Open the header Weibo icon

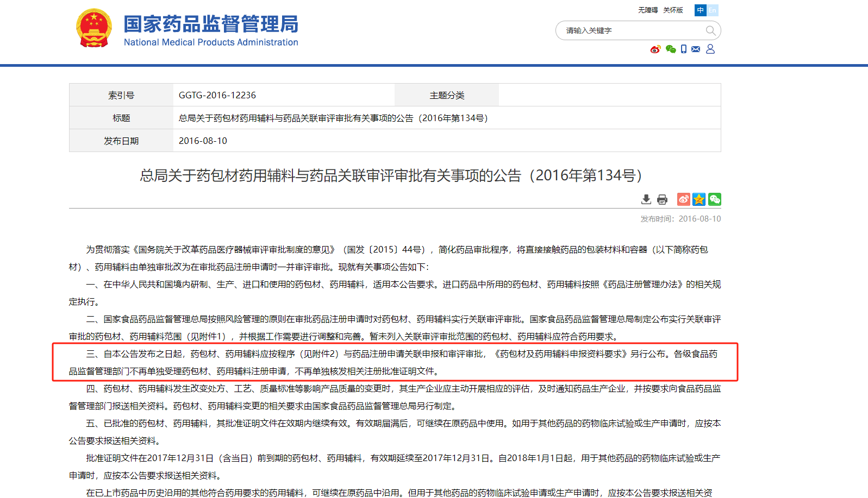click(655, 49)
